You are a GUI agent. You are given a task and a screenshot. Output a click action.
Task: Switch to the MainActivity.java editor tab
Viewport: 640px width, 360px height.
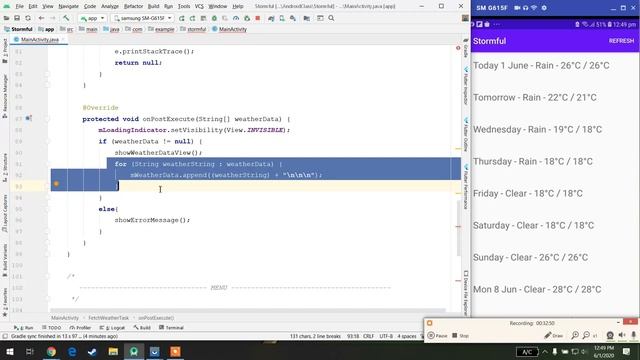click(x=39, y=40)
